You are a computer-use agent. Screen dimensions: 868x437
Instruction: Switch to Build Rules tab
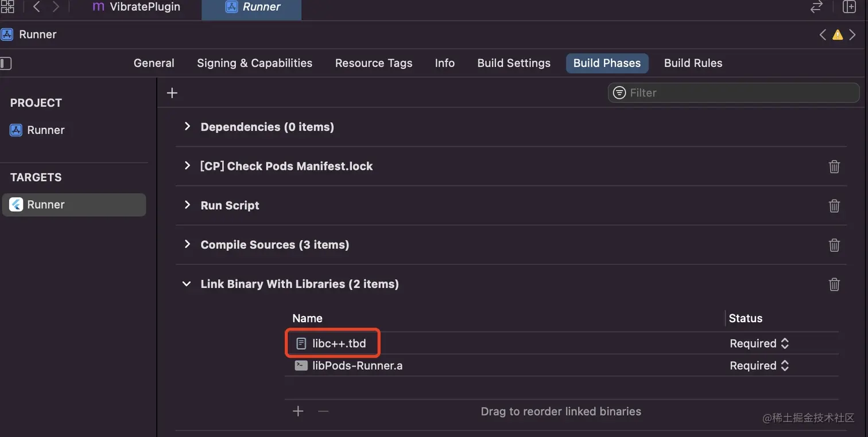[x=693, y=63]
